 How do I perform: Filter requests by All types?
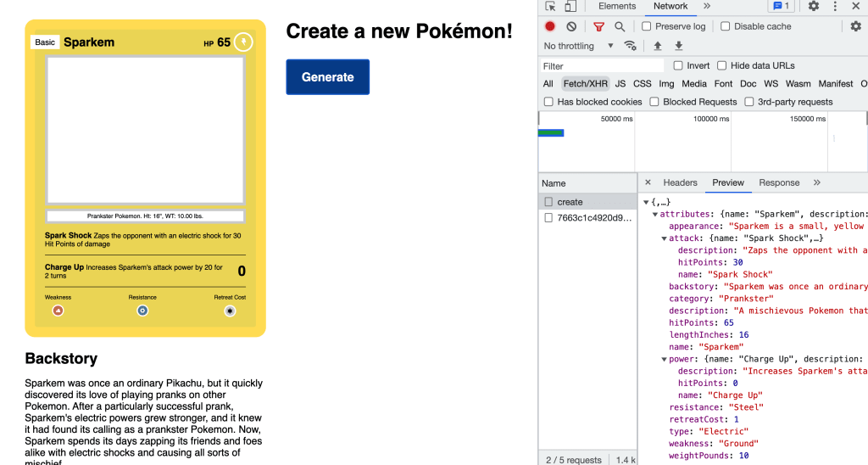click(x=548, y=84)
